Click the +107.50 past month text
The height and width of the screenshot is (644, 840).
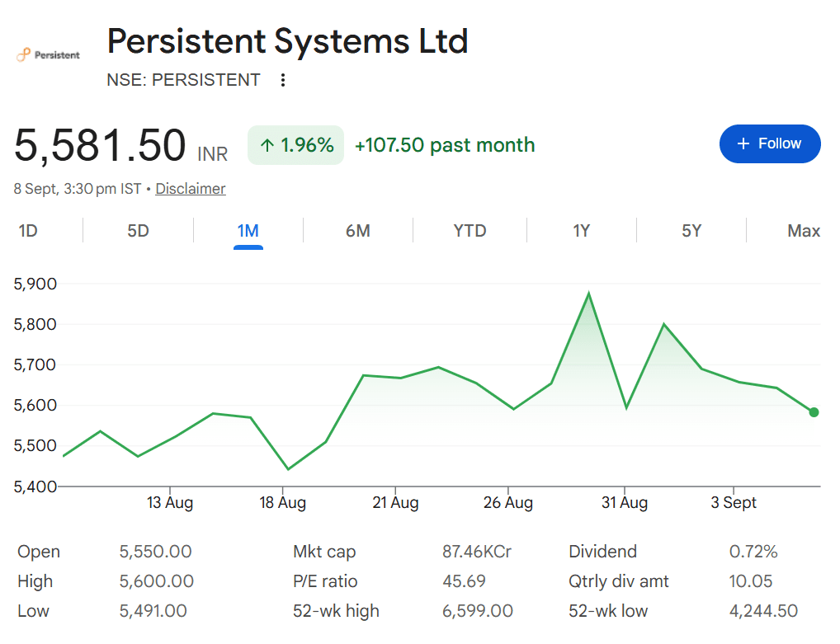(x=445, y=145)
